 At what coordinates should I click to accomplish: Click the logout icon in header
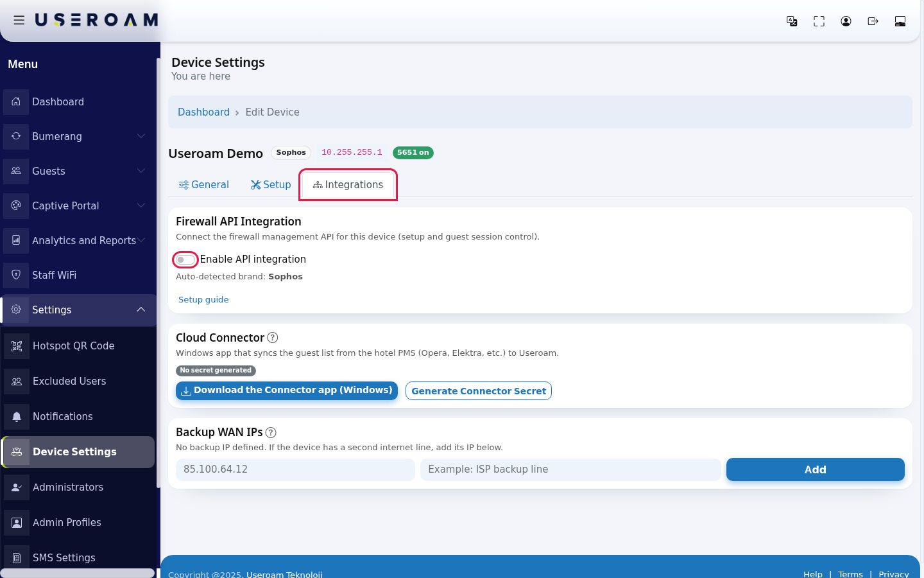873,21
